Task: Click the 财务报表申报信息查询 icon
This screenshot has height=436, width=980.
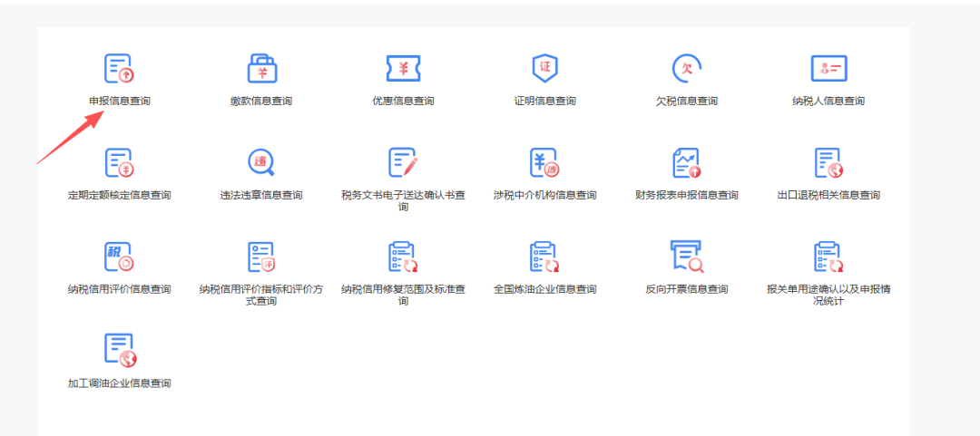Action: coord(686,163)
